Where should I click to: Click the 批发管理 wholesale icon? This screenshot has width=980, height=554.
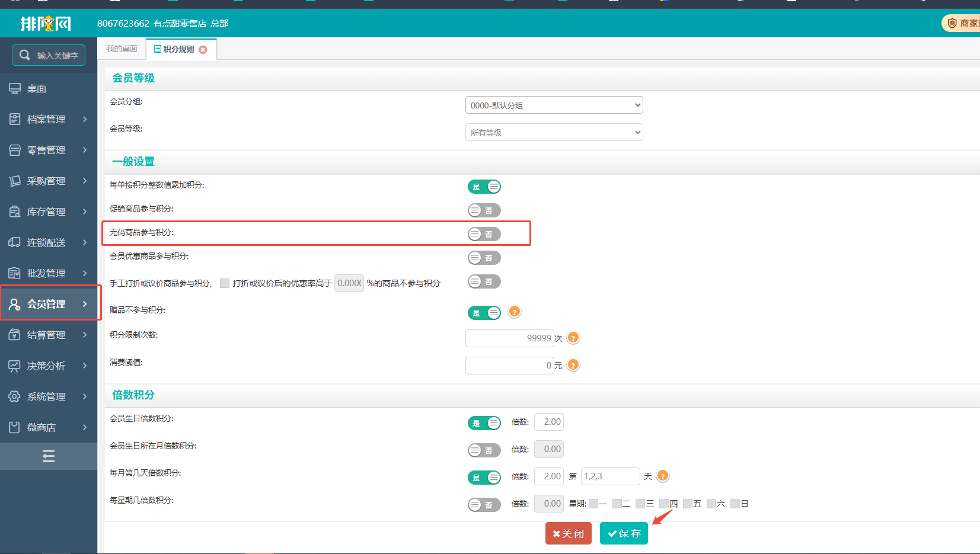[15, 273]
